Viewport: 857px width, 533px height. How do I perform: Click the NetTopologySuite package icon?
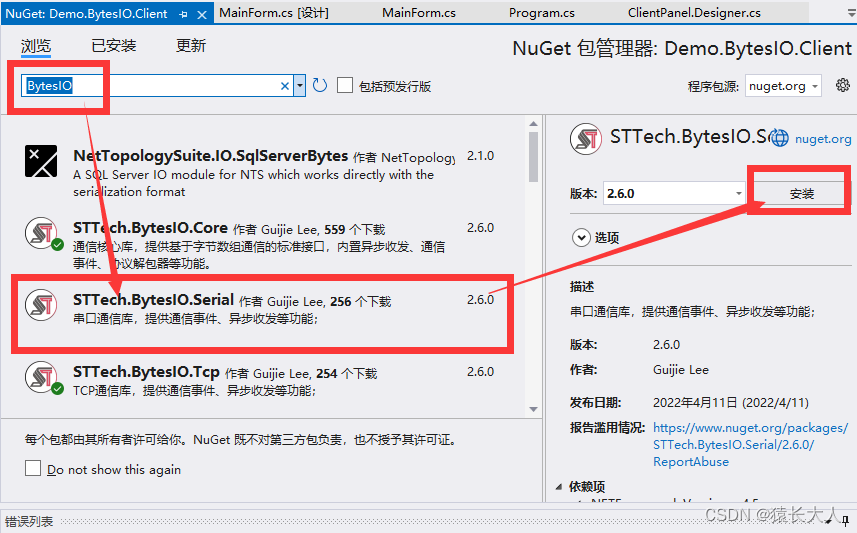tap(41, 161)
